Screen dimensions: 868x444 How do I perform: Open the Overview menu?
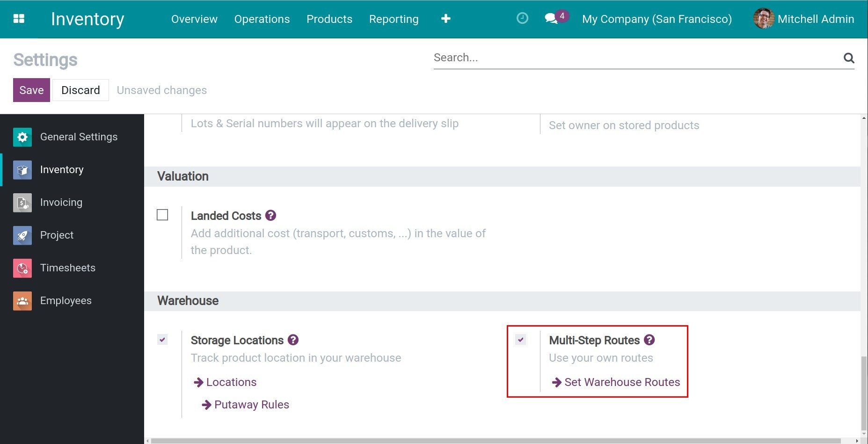[194, 19]
